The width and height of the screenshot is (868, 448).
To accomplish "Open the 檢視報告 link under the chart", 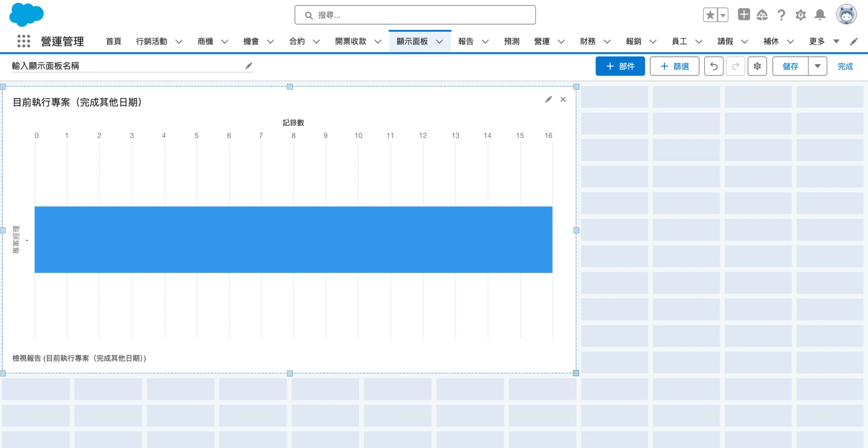I will click(79, 358).
